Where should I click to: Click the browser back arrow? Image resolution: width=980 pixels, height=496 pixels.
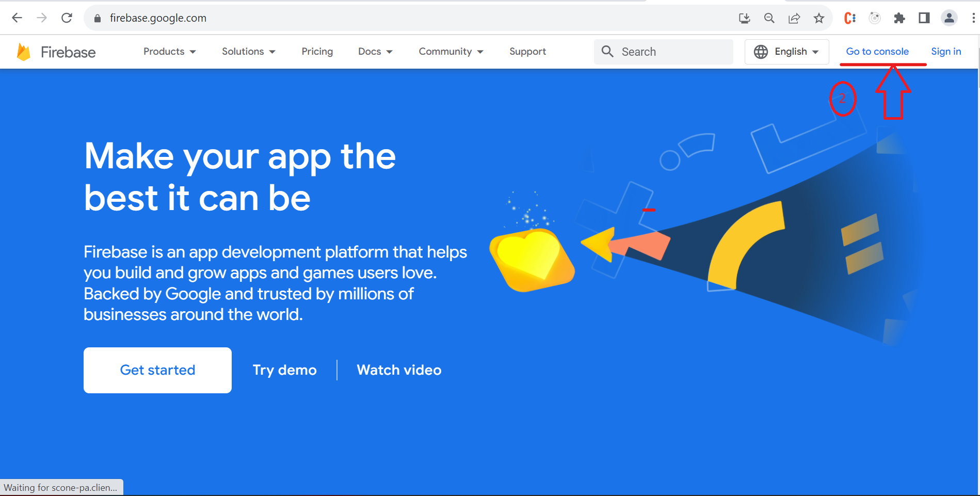(17, 18)
